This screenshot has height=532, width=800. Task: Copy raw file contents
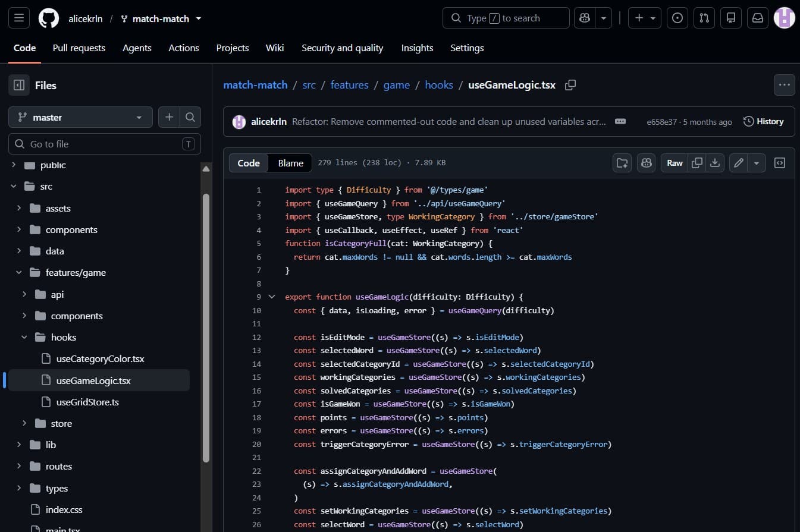tap(697, 163)
